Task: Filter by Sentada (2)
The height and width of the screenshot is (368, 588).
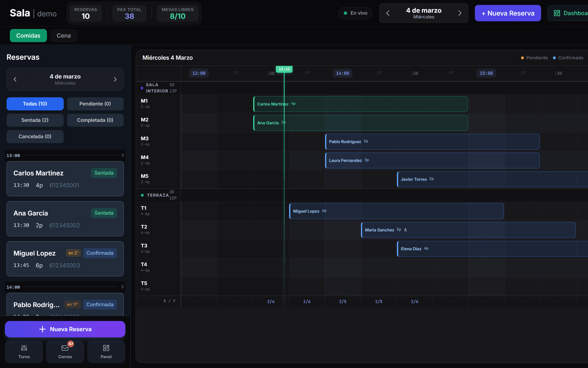Action: (35, 120)
